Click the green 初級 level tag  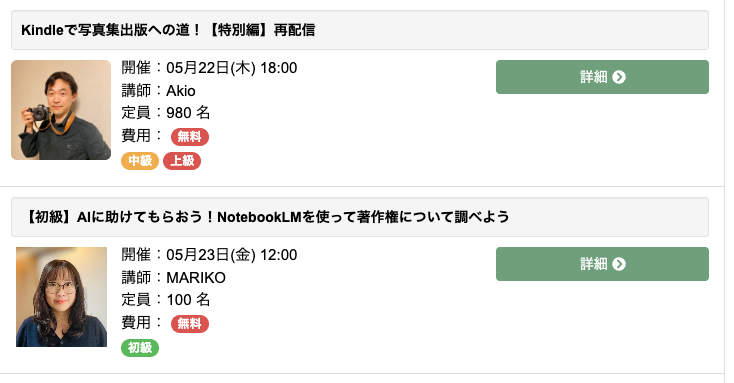coord(140,348)
